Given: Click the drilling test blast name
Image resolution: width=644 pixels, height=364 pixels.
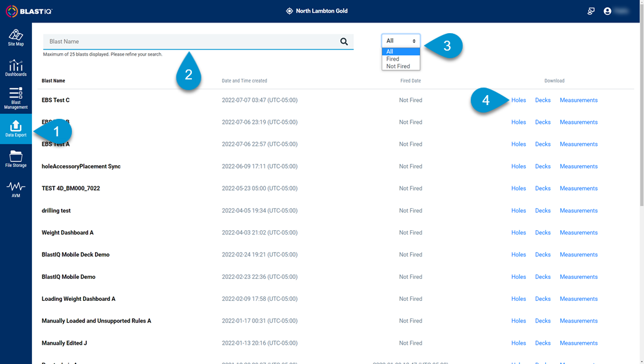Looking at the screenshot, I should [56, 211].
